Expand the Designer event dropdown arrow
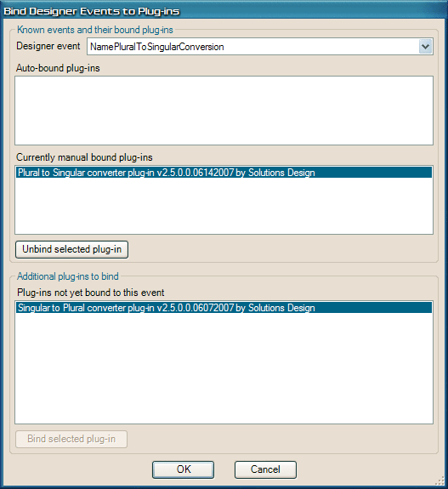Image resolution: width=448 pixels, height=489 pixels. coord(425,47)
